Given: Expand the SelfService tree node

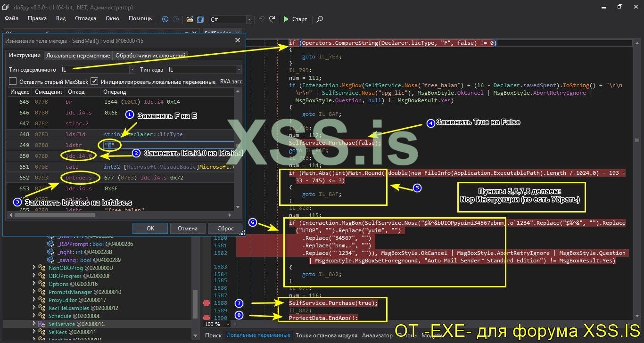Looking at the screenshot, I should click(x=34, y=324).
